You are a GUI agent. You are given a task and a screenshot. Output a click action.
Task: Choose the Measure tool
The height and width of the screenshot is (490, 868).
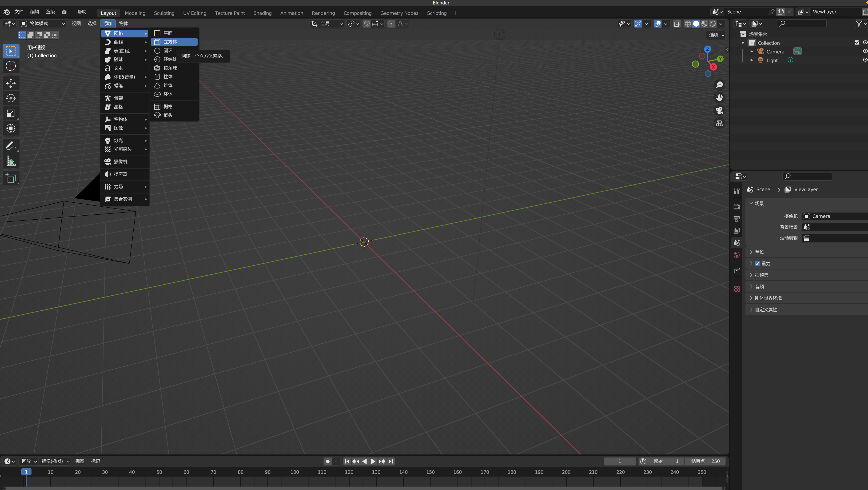pyautogui.click(x=11, y=161)
